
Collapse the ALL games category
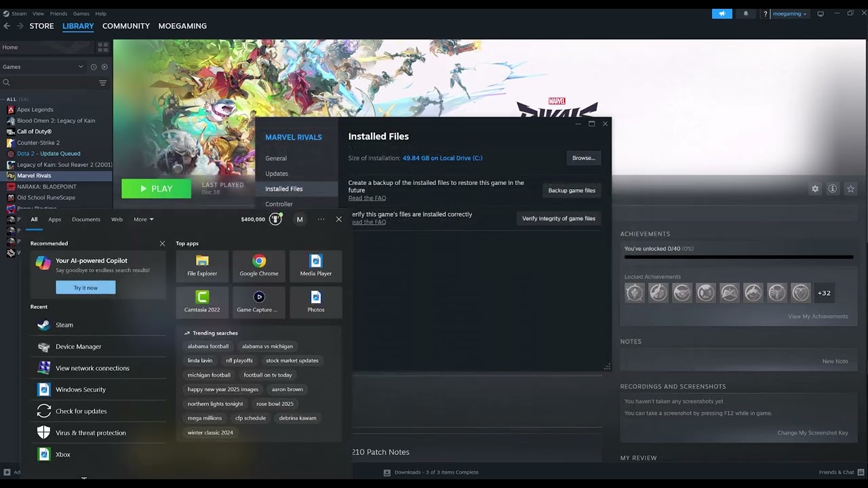[12, 99]
